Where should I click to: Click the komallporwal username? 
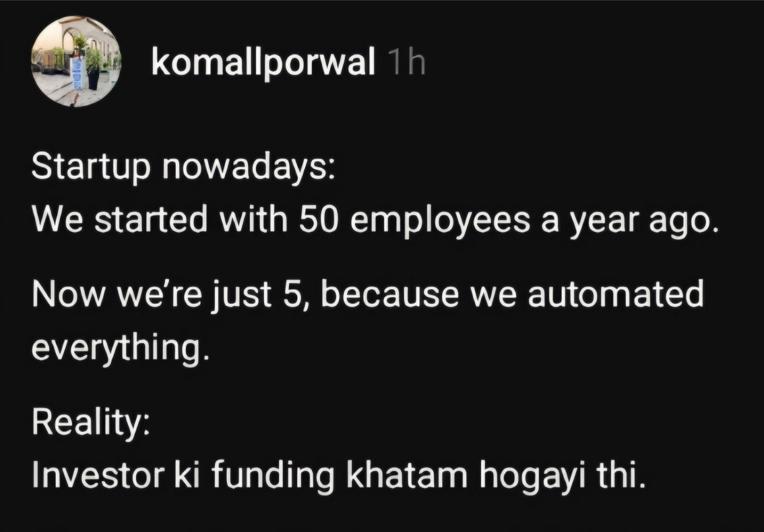click(x=263, y=62)
